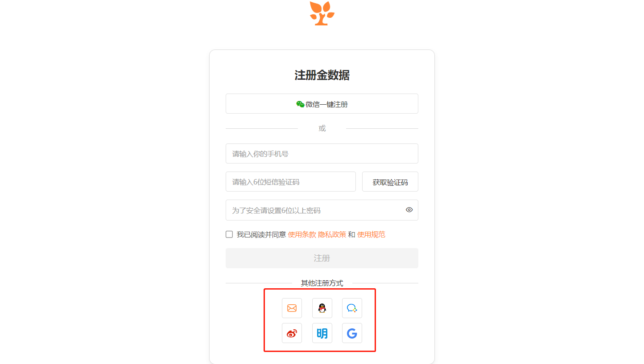
Task: Click the 注册金数据 heading text
Action: click(x=322, y=75)
